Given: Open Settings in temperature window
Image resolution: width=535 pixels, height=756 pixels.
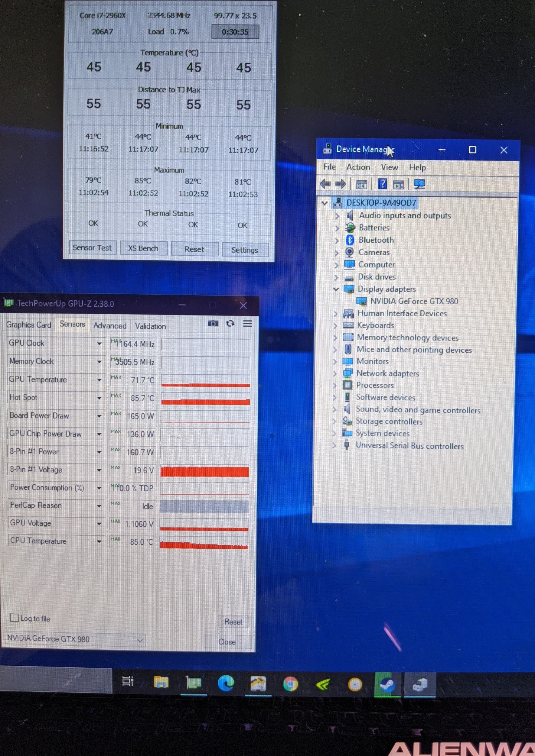Looking at the screenshot, I should (x=245, y=250).
